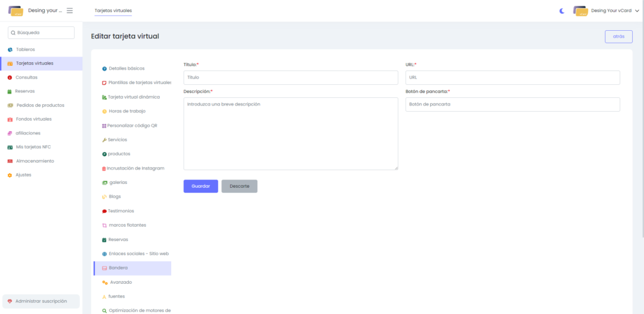Select Incrustación de Instagram section
Screen dimensions: 644x314
click(135, 168)
